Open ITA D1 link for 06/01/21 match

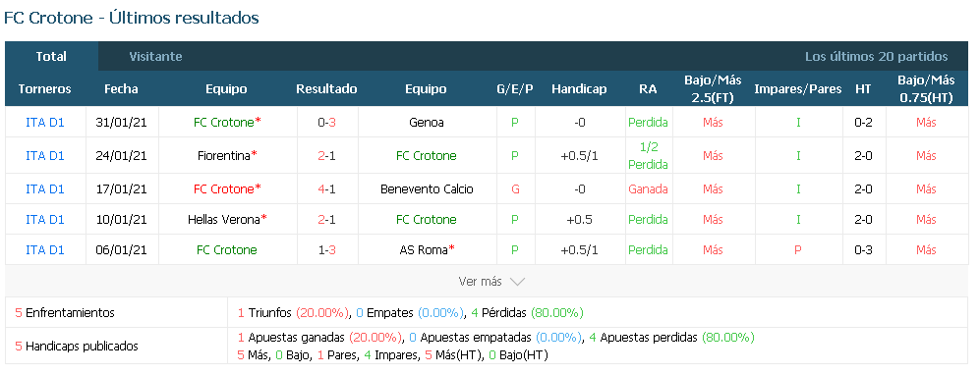coord(45,249)
